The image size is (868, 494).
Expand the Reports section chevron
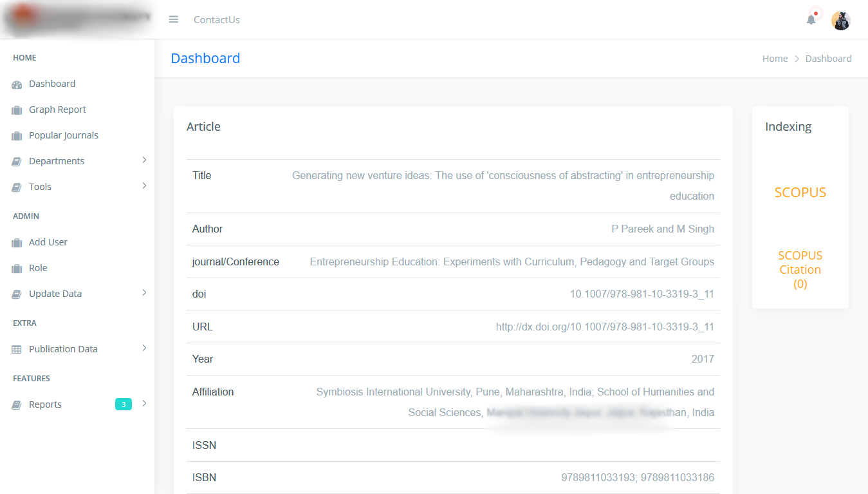point(144,404)
